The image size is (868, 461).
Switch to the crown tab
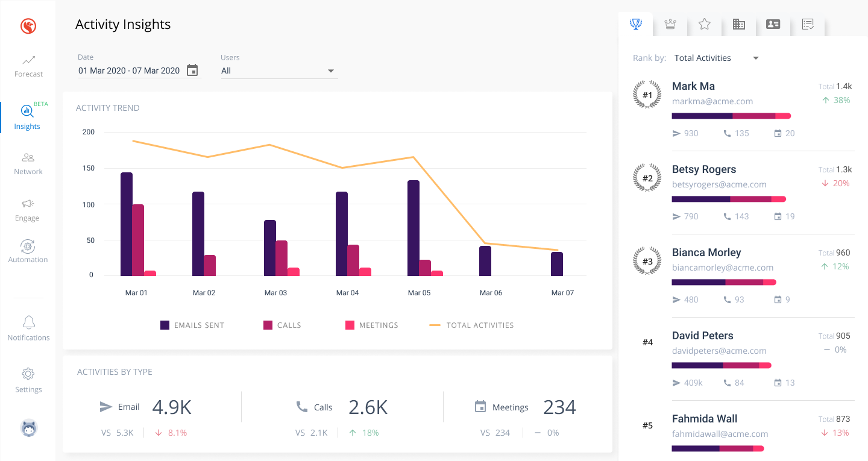click(x=670, y=24)
